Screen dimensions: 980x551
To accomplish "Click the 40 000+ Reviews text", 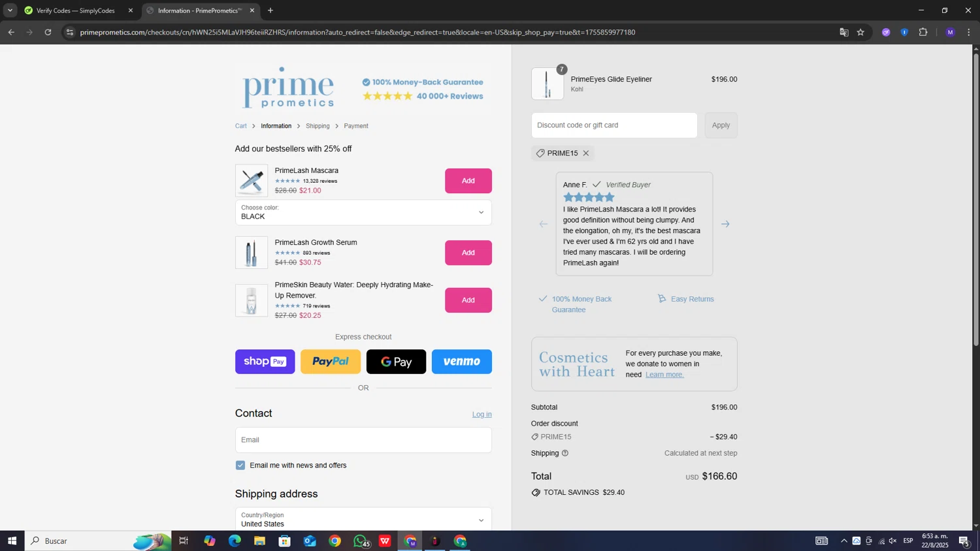I will click(x=450, y=96).
